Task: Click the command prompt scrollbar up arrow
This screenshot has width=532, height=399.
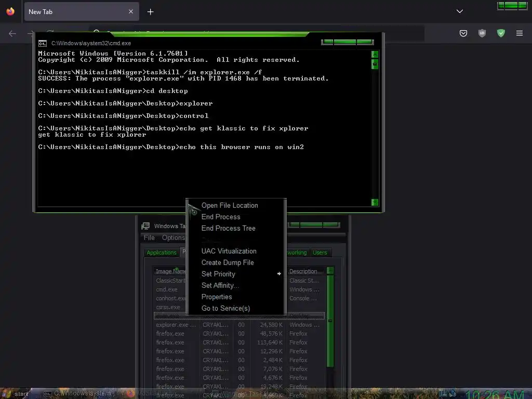Action: 375,54
